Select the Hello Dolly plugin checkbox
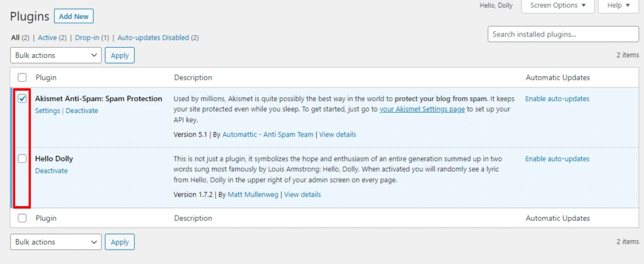 pyautogui.click(x=22, y=158)
